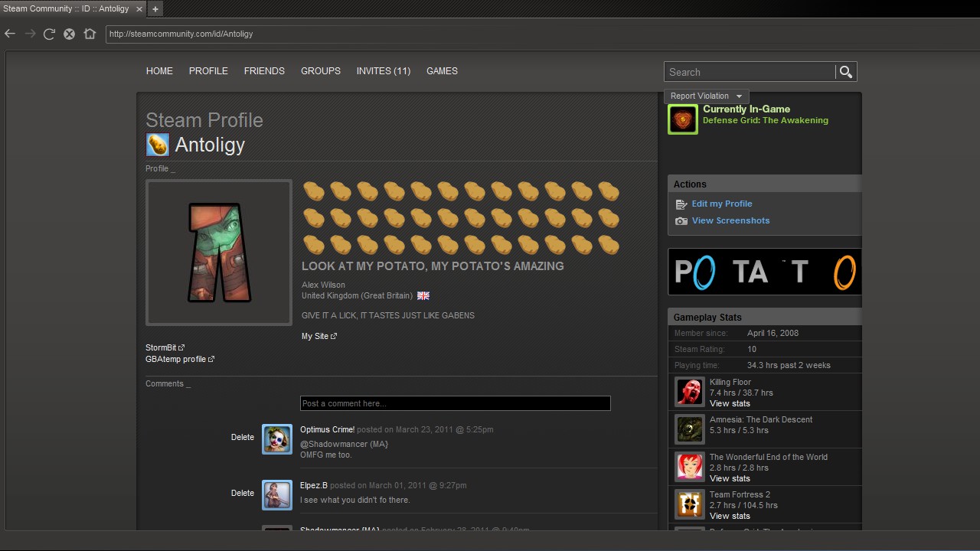Click the View Screenshots link
The width and height of the screenshot is (980, 551).
pyautogui.click(x=731, y=221)
